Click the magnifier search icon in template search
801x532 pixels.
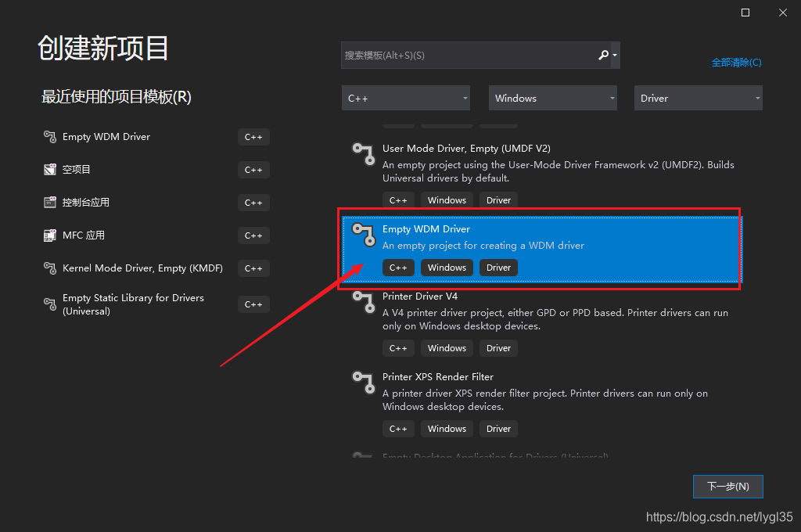pos(603,56)
